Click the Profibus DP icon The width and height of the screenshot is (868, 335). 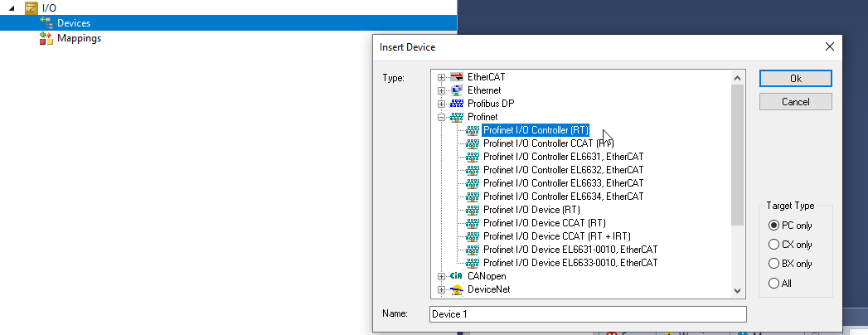click(x=456, y=104)
